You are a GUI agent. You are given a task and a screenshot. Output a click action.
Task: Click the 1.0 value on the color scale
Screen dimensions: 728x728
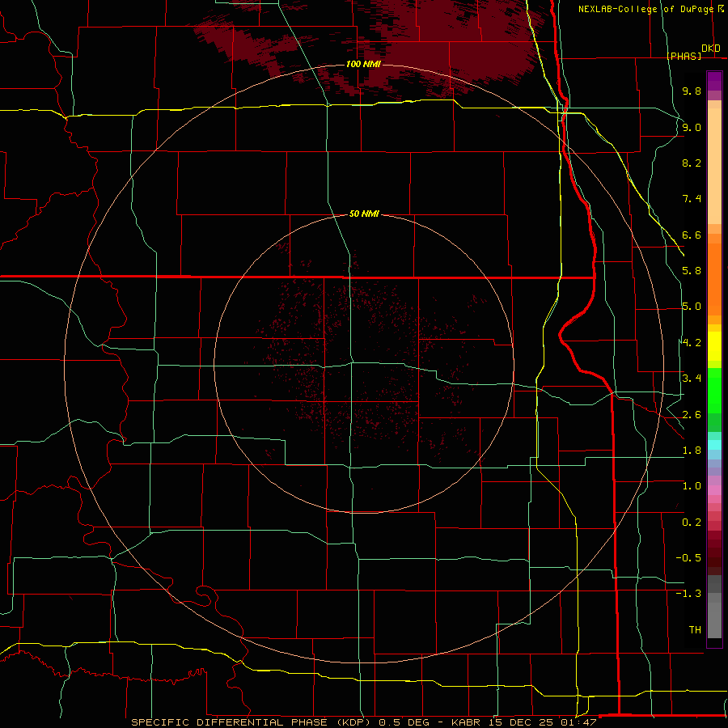pyautogui.click(x=692, y=486)
